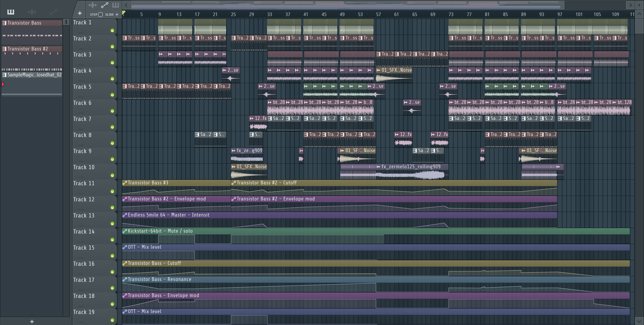Mute Track 11 with its green LED
This screenshot has height=325, width=644.
(x=112, y=191)
